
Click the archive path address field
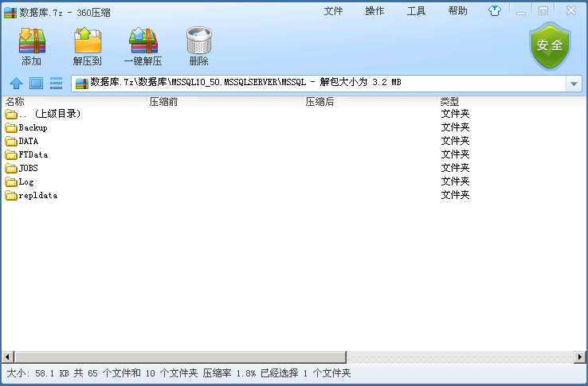319,83
